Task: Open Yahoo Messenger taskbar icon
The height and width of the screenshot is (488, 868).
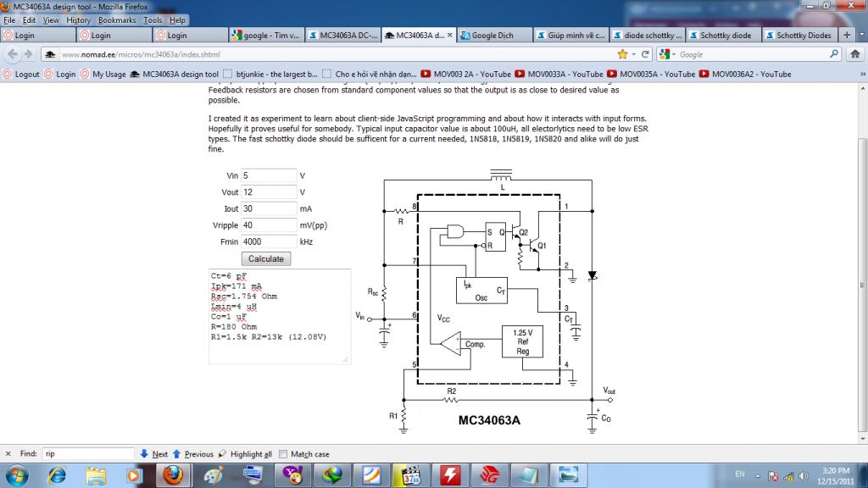Action: [292, 476]
